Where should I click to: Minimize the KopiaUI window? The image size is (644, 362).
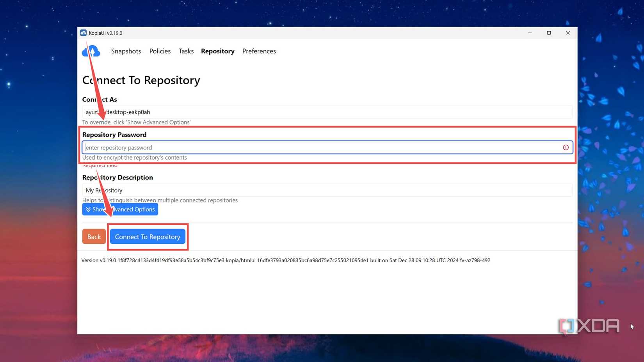[x=530, y=33]
